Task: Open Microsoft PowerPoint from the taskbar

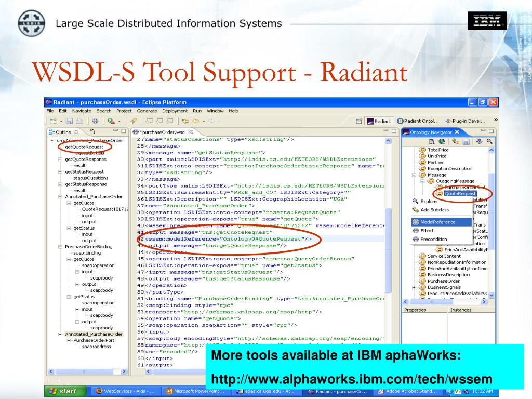Action: (195, 391)
